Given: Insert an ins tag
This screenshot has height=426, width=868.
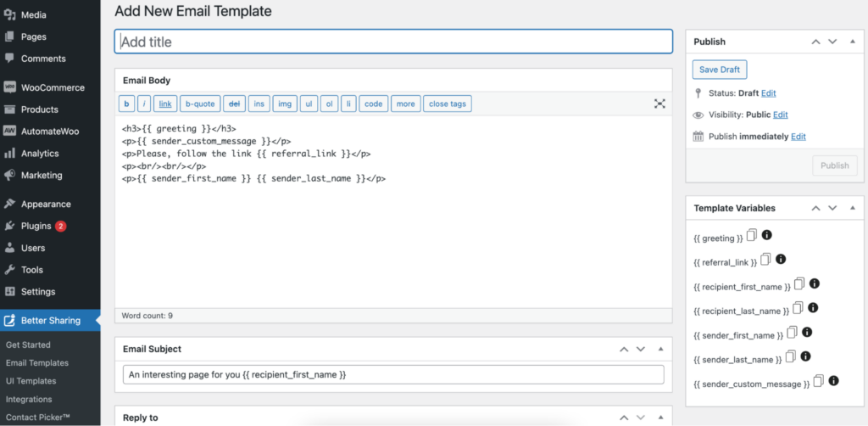Looking at the screenshot, I should point(259,104).
